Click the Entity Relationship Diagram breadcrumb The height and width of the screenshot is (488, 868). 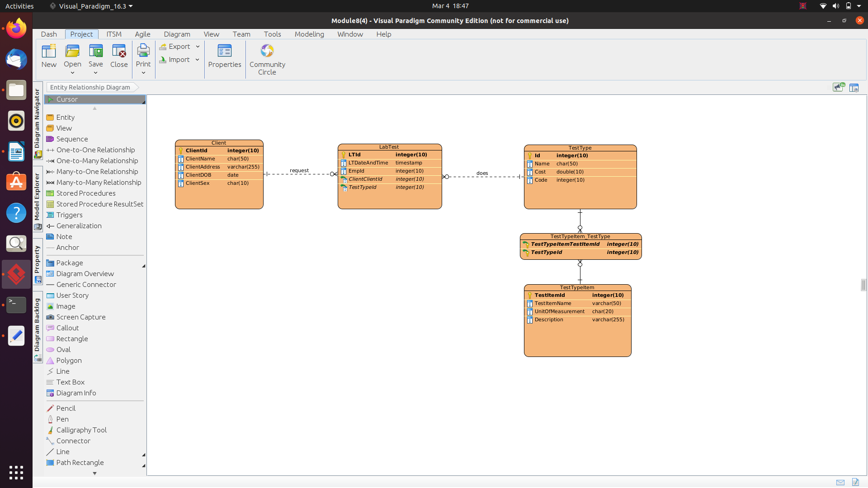coord(90,87)
